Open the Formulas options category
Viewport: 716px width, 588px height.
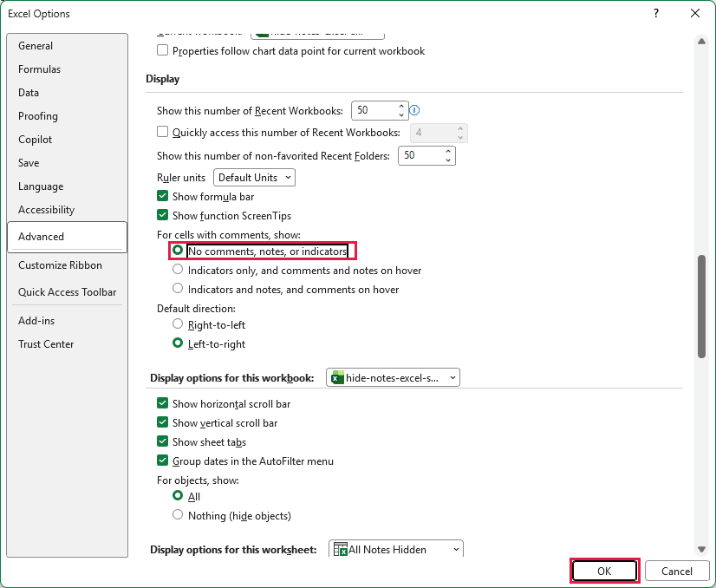67,69
